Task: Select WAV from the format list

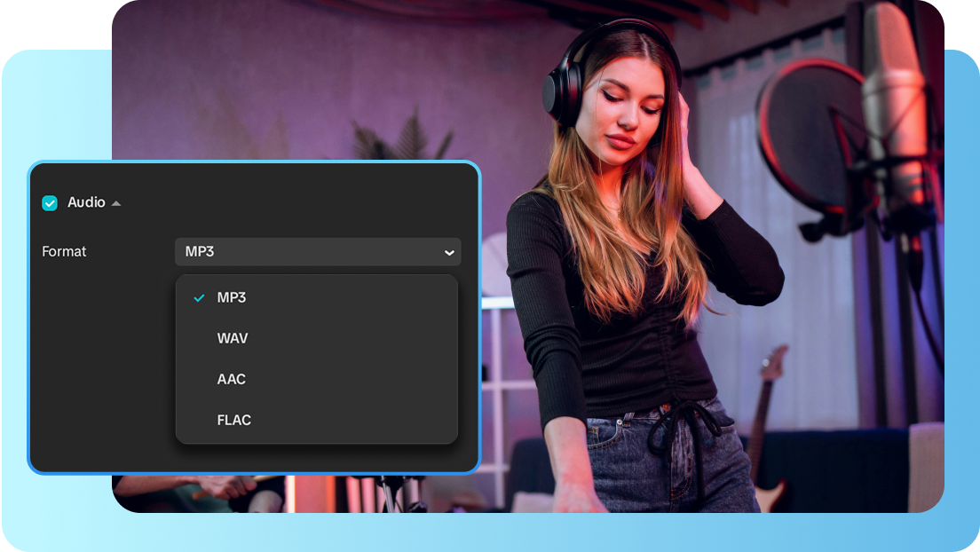Action: click(232, 338)
